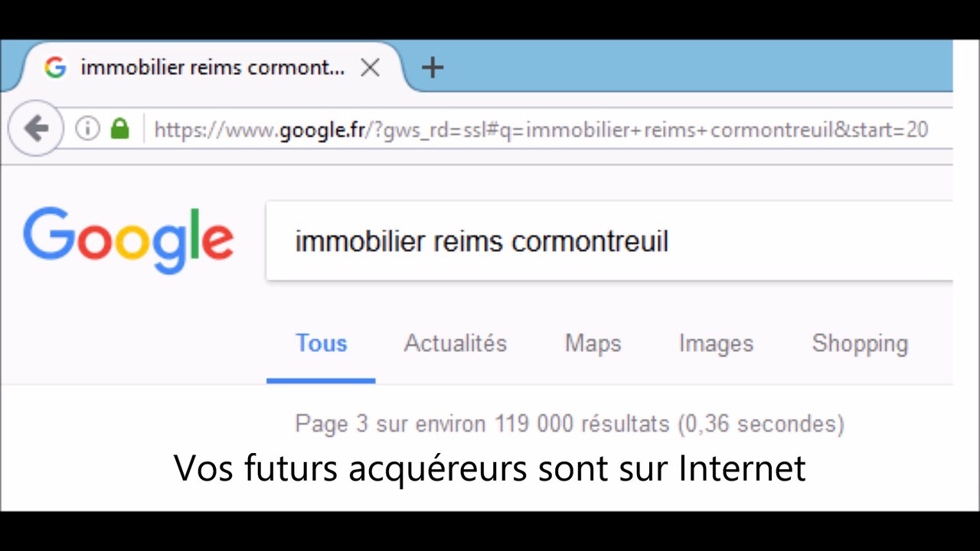This screenshot has width=980, height=551.
Task: Click the Google logo to go home
Action: tap(128, 240)
